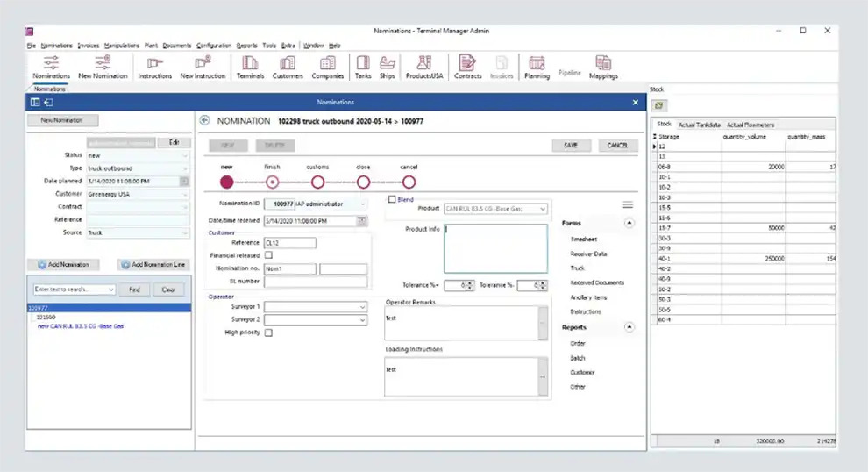Open the hamburger menu above Forms
Screen dimensions: 868x472
[627, 205]
